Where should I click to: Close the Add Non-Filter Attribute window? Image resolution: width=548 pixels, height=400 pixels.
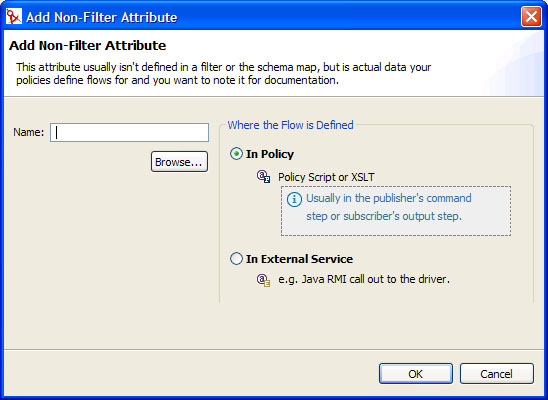[x=531, y=17]
